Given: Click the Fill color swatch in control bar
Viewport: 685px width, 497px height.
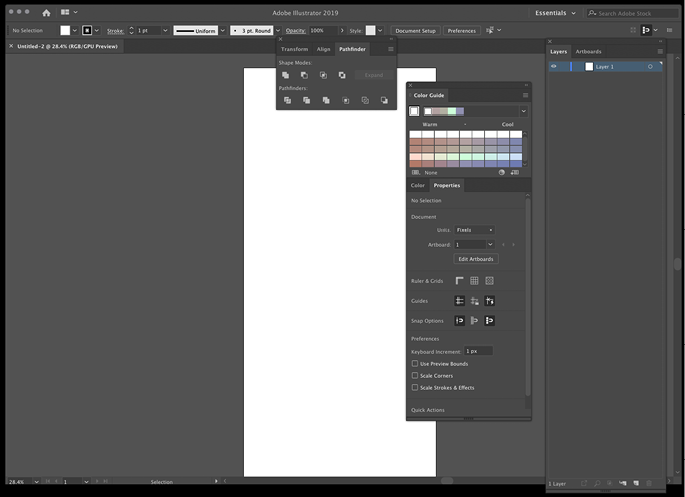Looking at the screenshot, I should coord(65,31).
